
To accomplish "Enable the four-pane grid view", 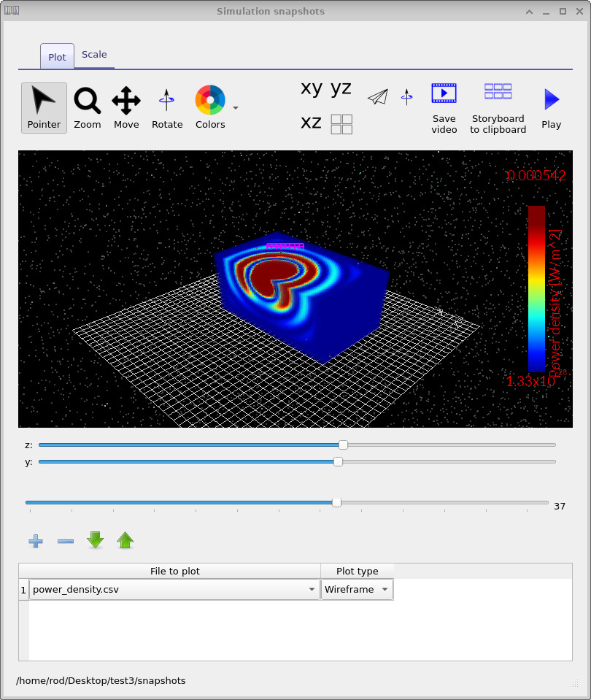I will (341, 123).
